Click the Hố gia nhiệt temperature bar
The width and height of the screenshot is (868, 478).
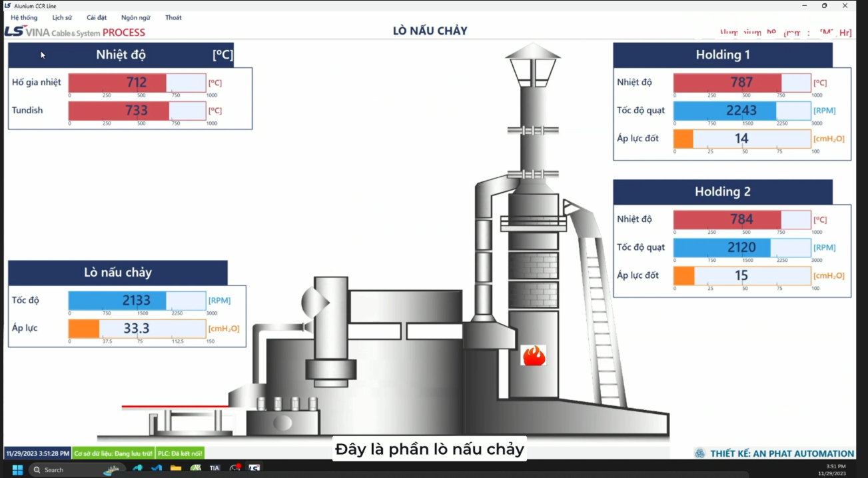pyautogui.click(x=137, y=83)
